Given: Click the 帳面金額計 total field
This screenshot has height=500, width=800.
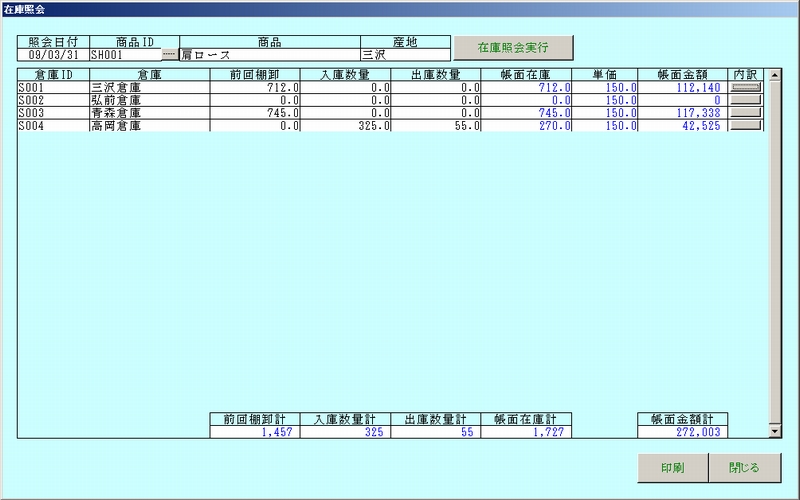Looking at the screenshot, I should click(682, 431).
